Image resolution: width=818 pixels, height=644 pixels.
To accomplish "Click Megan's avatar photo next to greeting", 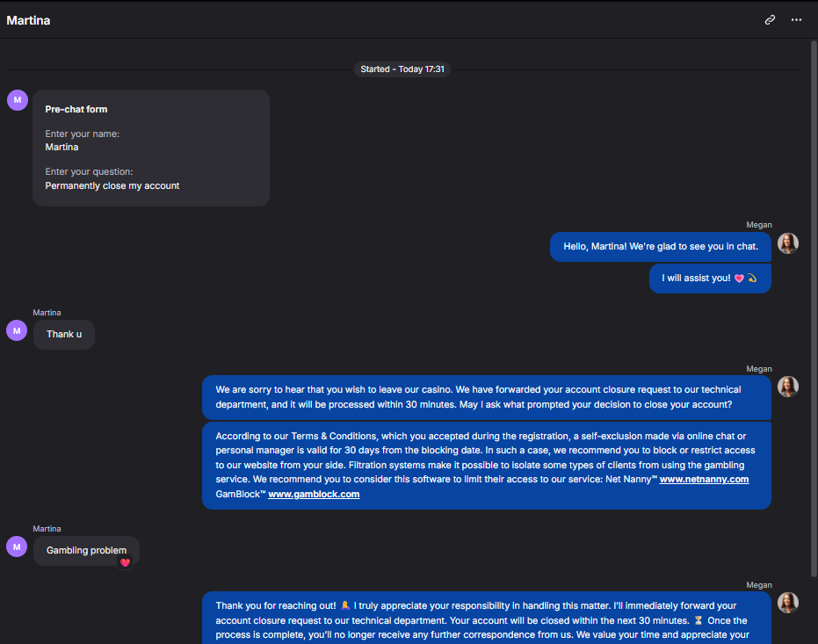I will click(788, 243).
